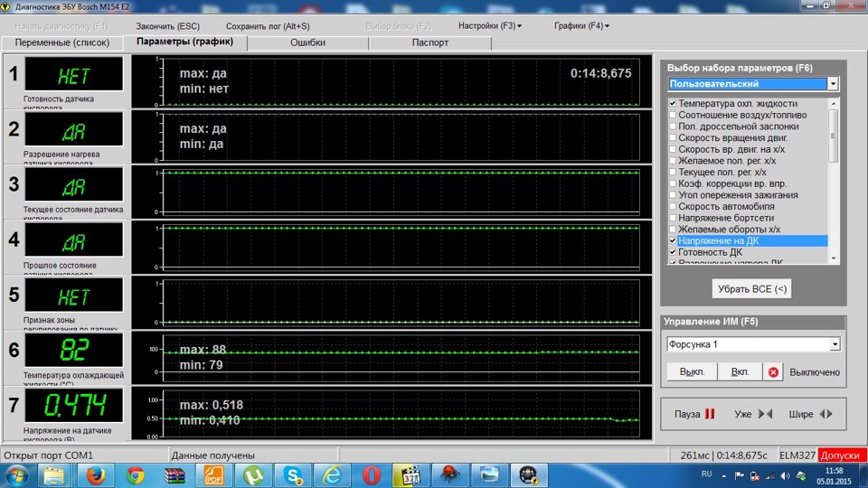
Task: Switch to the Ошибки tab
Action: (307, 42)
